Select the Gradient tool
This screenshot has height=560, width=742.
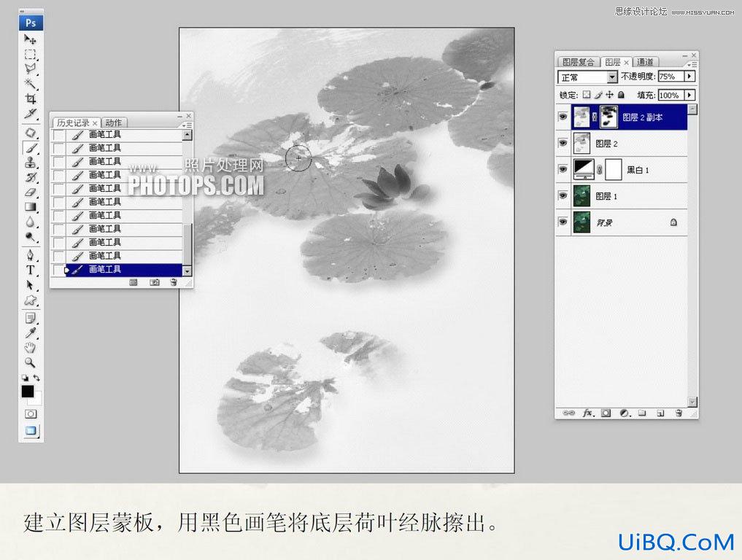pos(31,206)
